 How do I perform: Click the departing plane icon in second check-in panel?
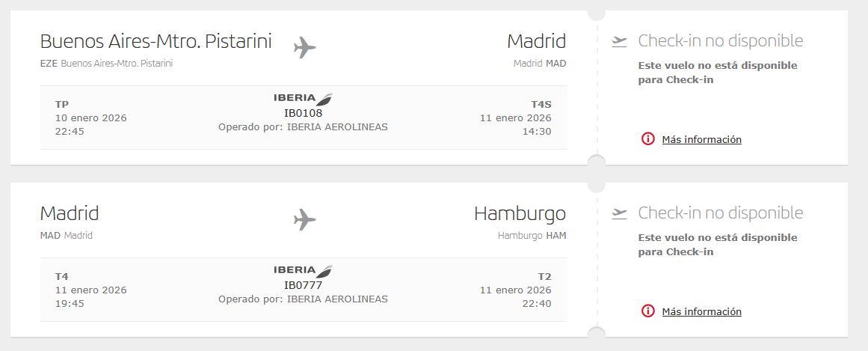click(x=619, y=213)
